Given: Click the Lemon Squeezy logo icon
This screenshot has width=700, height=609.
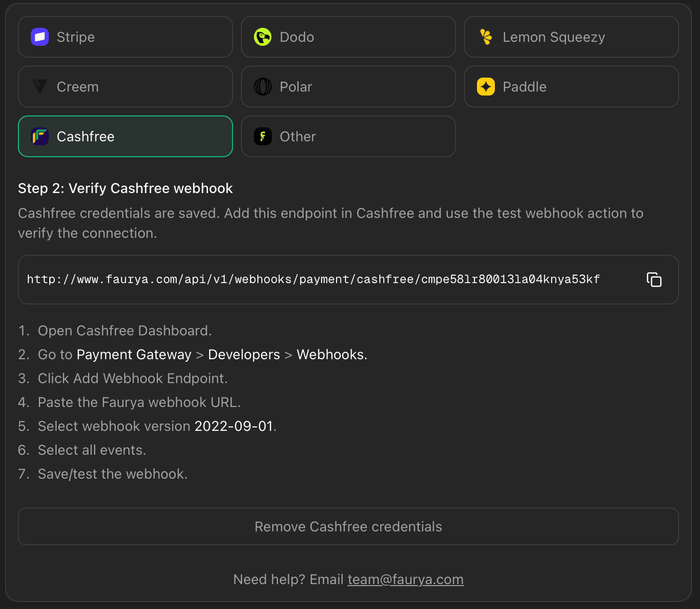Looking at the screenshot, I should pos(486,37).
